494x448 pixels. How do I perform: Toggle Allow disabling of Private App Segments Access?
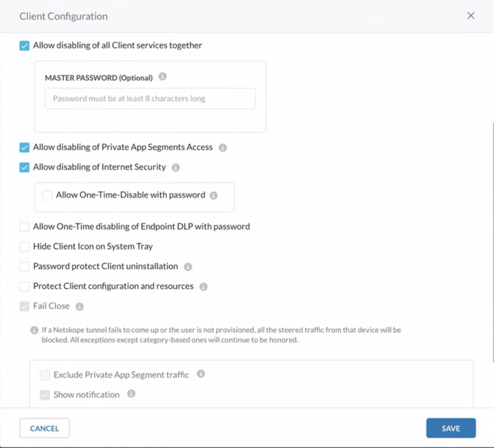25,148
